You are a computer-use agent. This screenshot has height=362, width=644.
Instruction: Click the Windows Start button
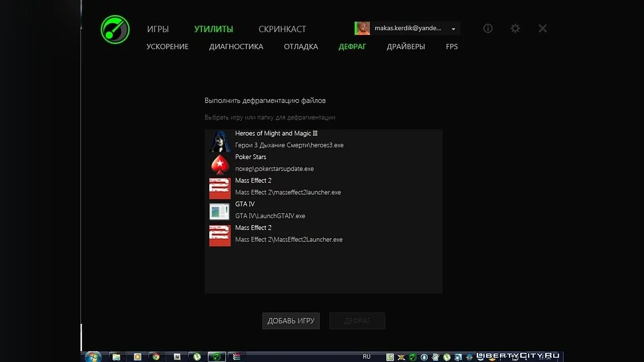92,356
